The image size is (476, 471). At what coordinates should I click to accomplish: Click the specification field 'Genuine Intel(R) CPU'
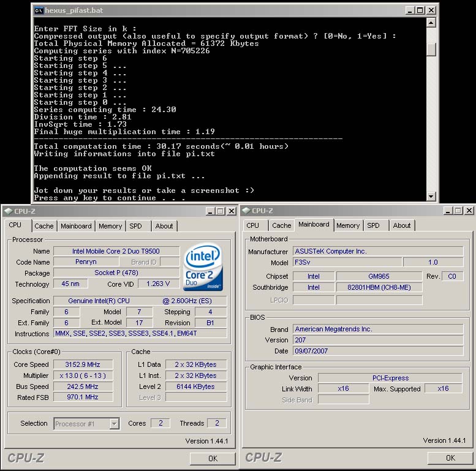point(140,301)
